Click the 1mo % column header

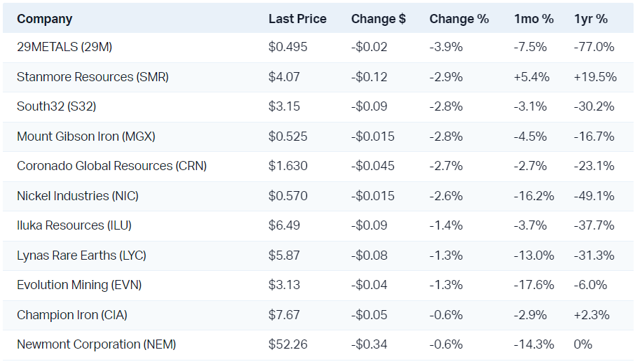[x=533, y=19]
